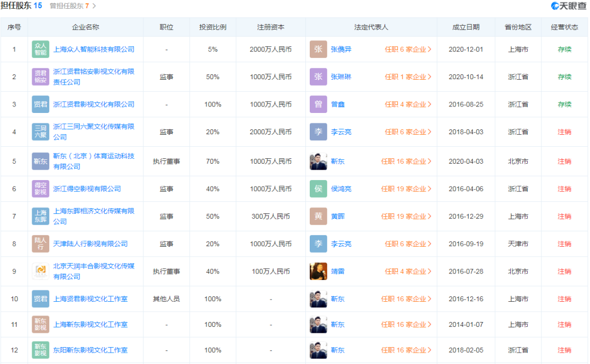Screen dimensions: 590x364
Task: Open company link 上海众人智能科技有限公司
Action: 94,49
